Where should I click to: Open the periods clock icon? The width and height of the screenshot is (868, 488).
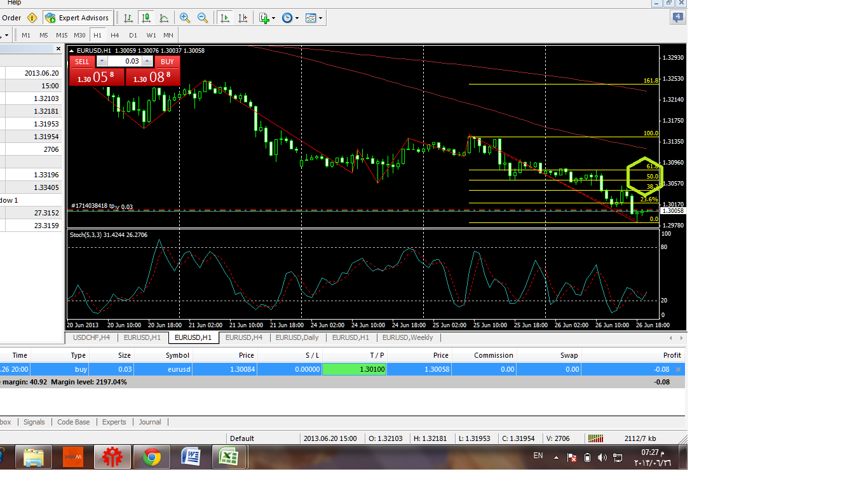[x=287, y=18]
